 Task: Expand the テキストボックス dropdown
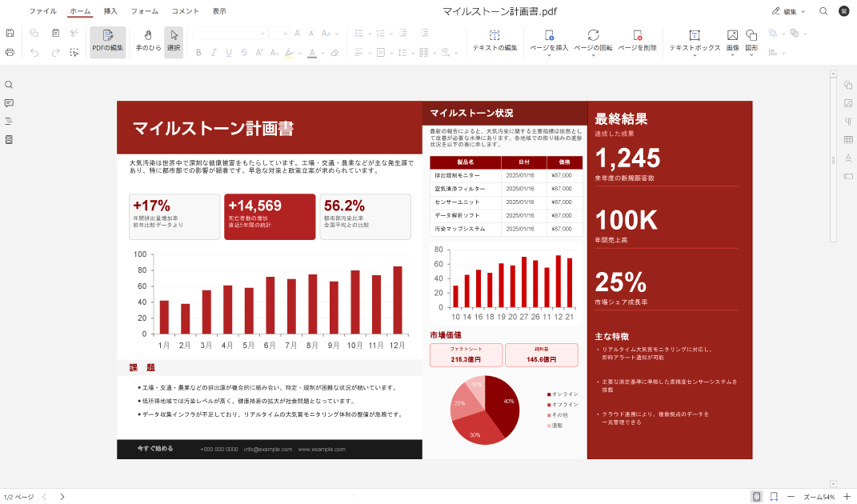[x=695, y=55]
